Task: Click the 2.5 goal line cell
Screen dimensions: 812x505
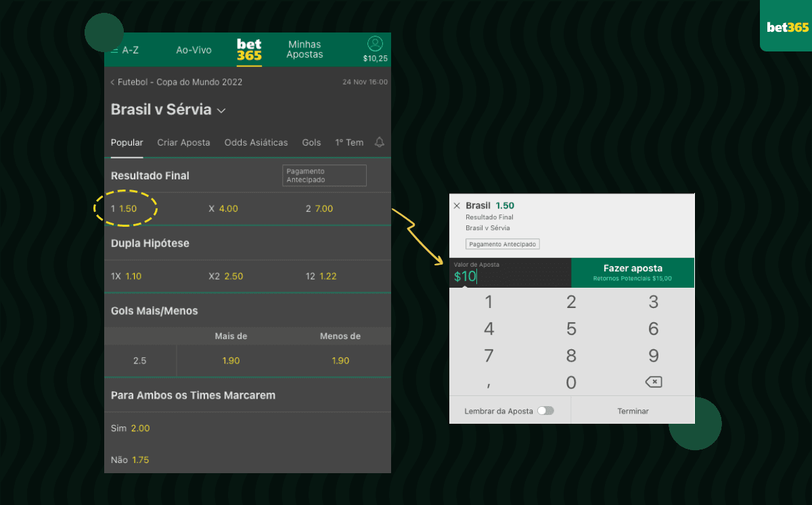Action: [x=140, y=361]
